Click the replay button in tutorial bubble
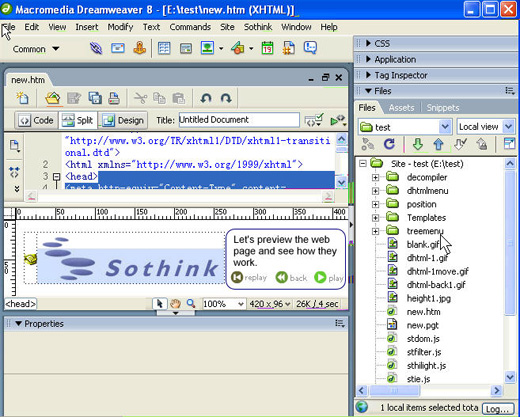 pos(249,277)
